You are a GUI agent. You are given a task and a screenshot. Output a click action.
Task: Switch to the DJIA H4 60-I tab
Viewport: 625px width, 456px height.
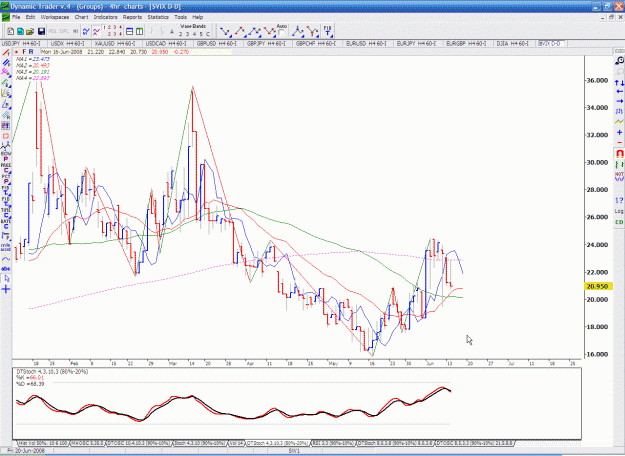point(512,43)
